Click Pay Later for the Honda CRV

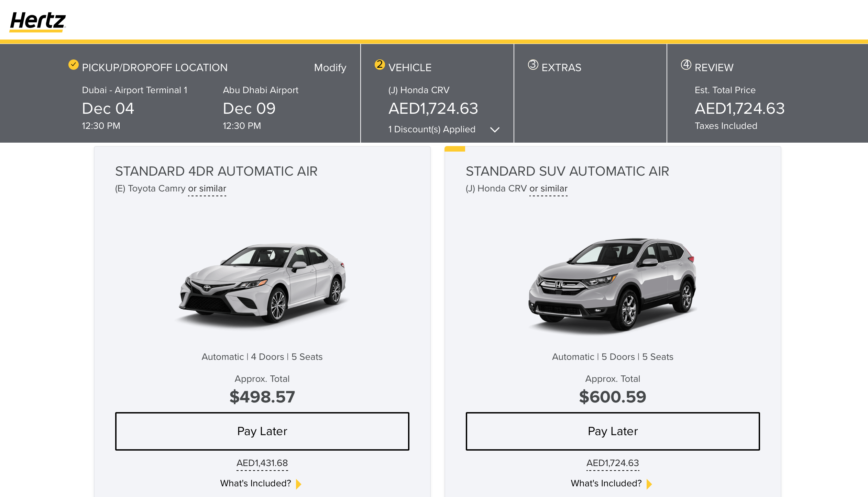point(613,431)
